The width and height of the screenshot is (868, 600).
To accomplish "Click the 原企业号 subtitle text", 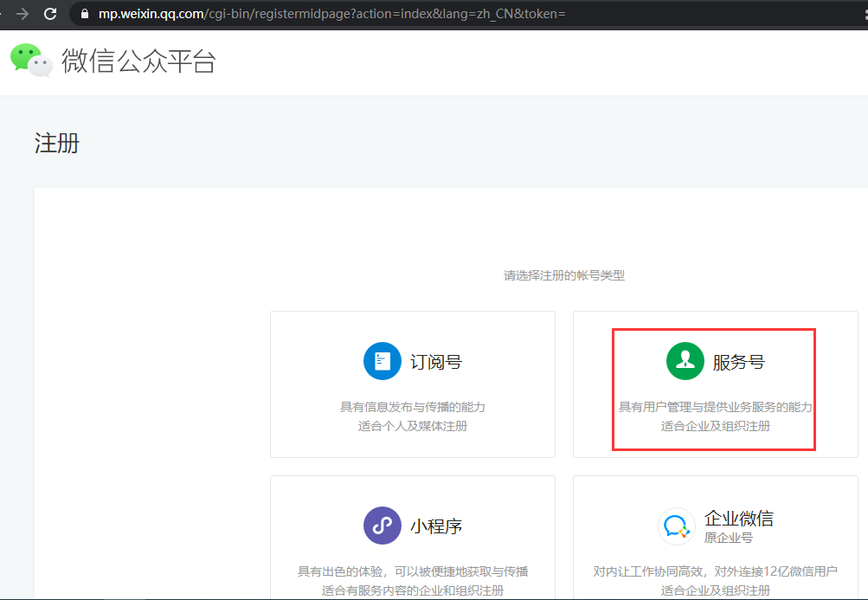I will coord(729,538).
